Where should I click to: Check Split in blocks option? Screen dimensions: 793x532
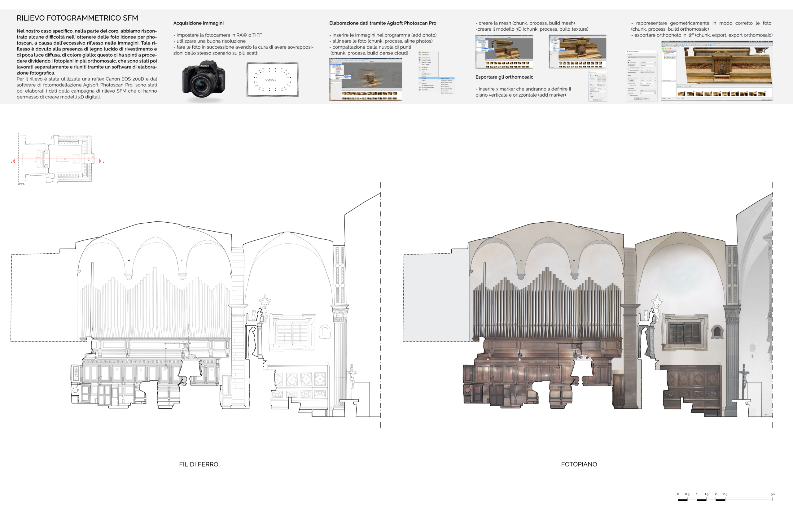pyautogui.click(x=629, y=70)
